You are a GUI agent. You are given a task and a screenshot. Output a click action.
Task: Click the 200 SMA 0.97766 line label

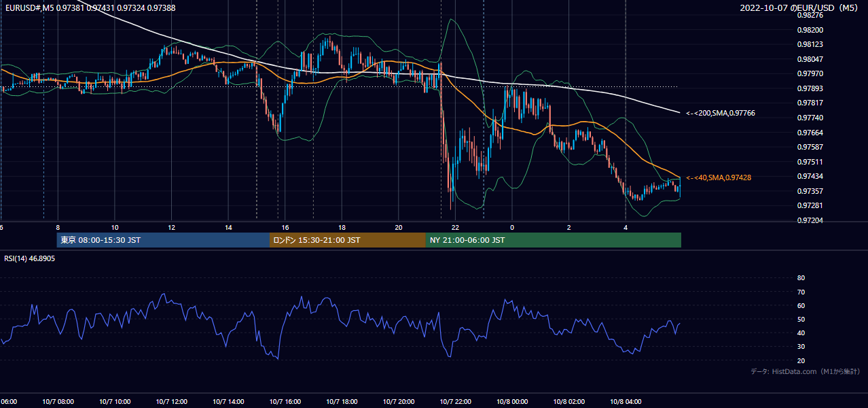[721, 113]
